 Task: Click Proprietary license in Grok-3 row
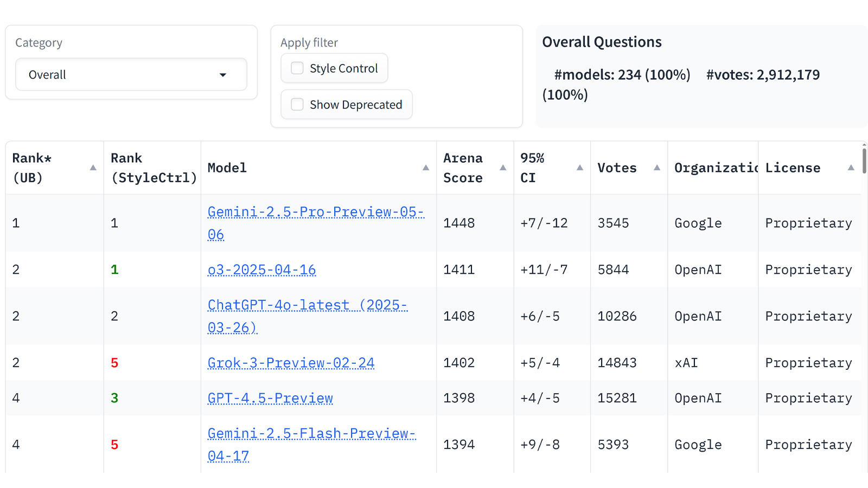coord(808,363)
